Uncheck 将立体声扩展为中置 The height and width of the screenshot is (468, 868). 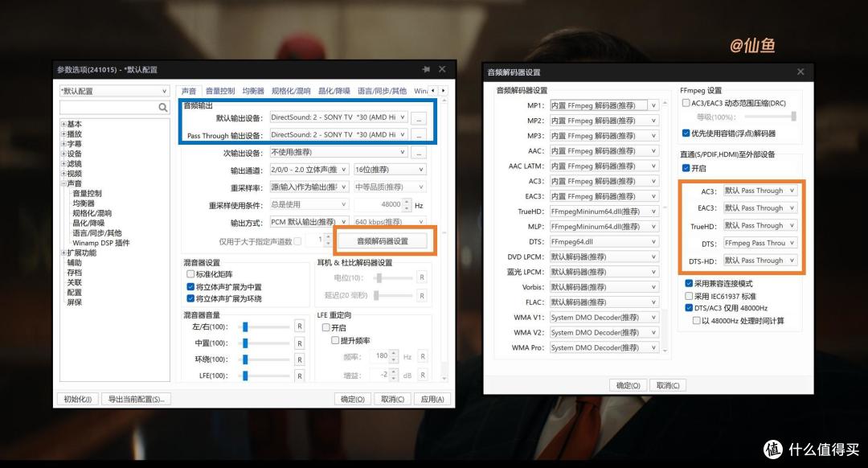(x=190, y=287)
